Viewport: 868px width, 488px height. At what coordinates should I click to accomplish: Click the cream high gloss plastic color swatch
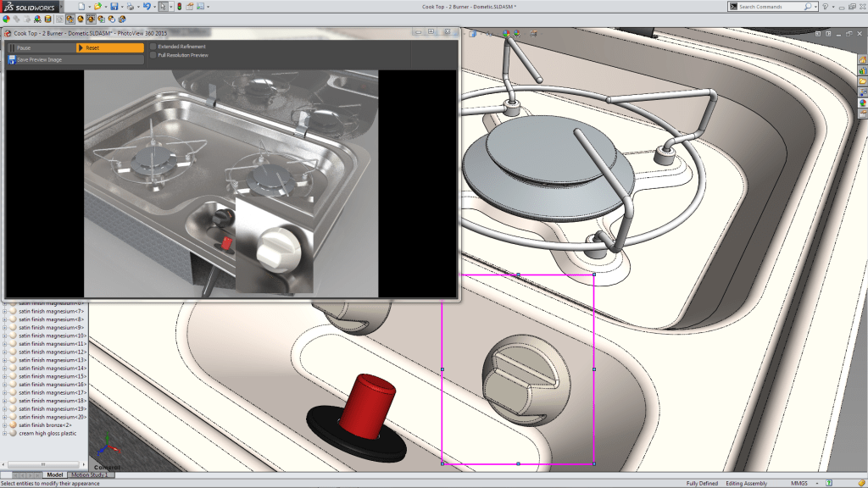13,433
